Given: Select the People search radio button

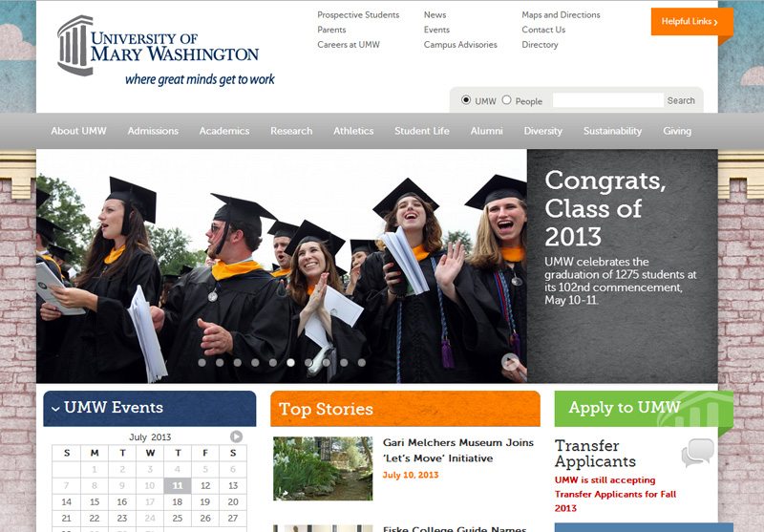Looking at the screenshot, I should (507, 100).
